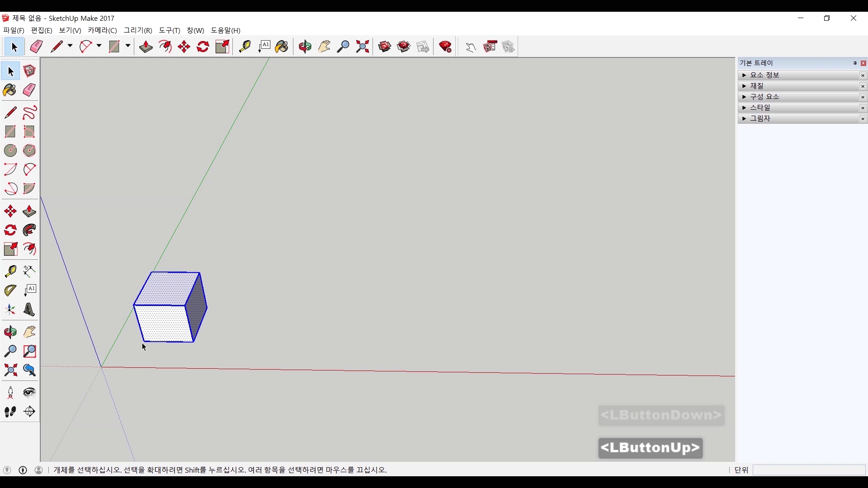The width and height of the screenshot is (868, 488).
Task: Pin the 기본 트레이 panel
Action: pos(855,63)
